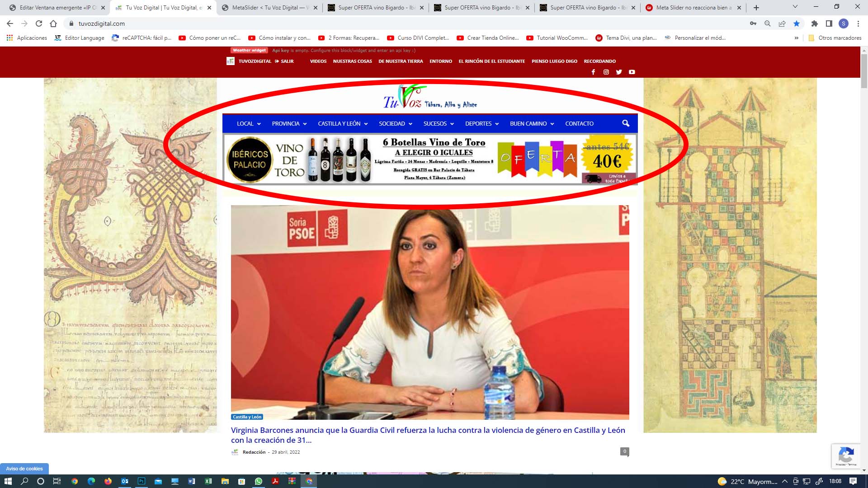The height and width of the screenshot is (488, 868).
Task: Switch to Meta Slider no reacciona tab
Action: point(693,8)
